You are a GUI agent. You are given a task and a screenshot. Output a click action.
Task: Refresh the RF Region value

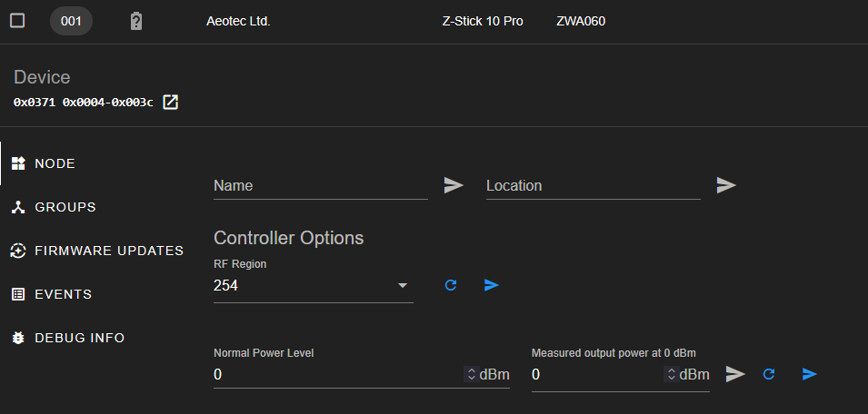(451, 285)
